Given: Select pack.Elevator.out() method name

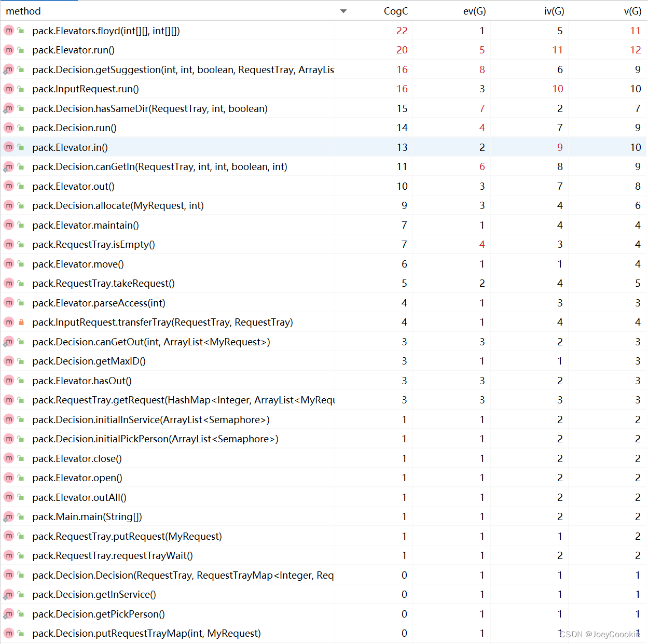Looking at the screenshot, I should point(73,186).
